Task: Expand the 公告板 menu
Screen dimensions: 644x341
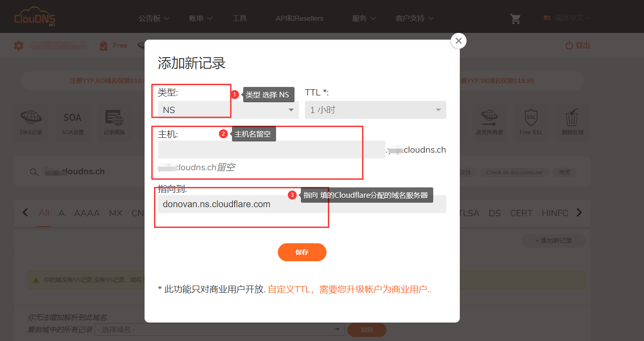Action: tap(154, 18)
